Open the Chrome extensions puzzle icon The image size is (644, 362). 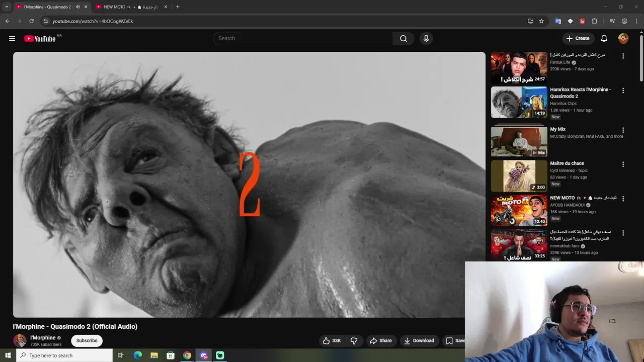pyautogui.click(x=594, y=21)
